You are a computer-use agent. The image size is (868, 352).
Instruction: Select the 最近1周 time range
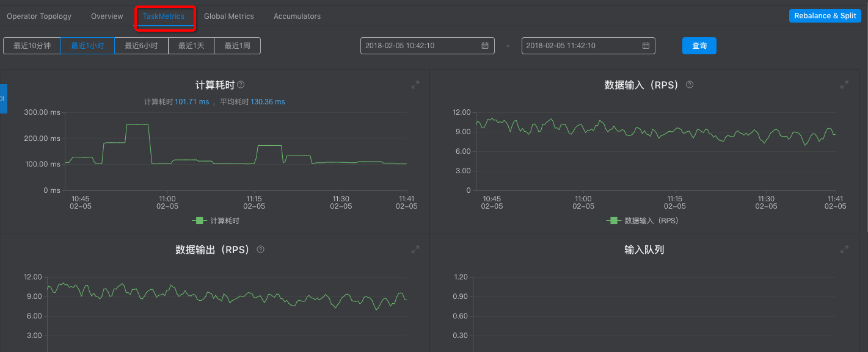[x=237, y=46]
